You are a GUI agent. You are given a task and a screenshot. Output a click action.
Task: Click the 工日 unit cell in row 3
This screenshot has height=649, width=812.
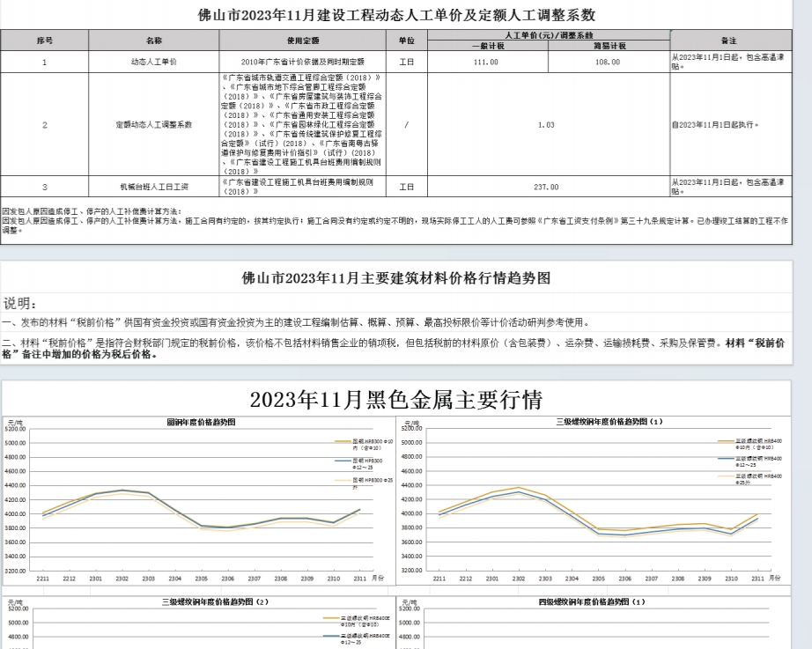(407, 187)
